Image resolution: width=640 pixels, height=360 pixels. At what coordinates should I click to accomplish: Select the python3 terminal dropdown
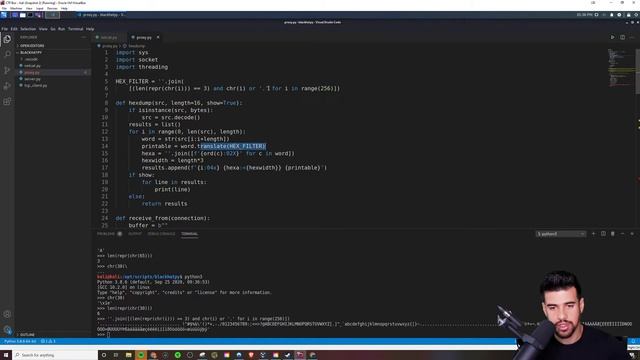point(561,234)
